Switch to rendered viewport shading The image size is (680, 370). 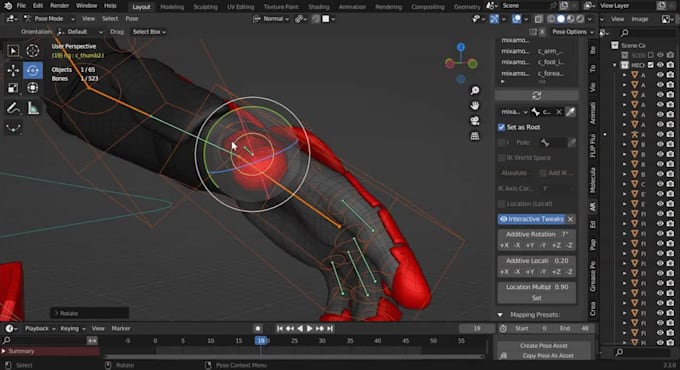tap(580, 19)
